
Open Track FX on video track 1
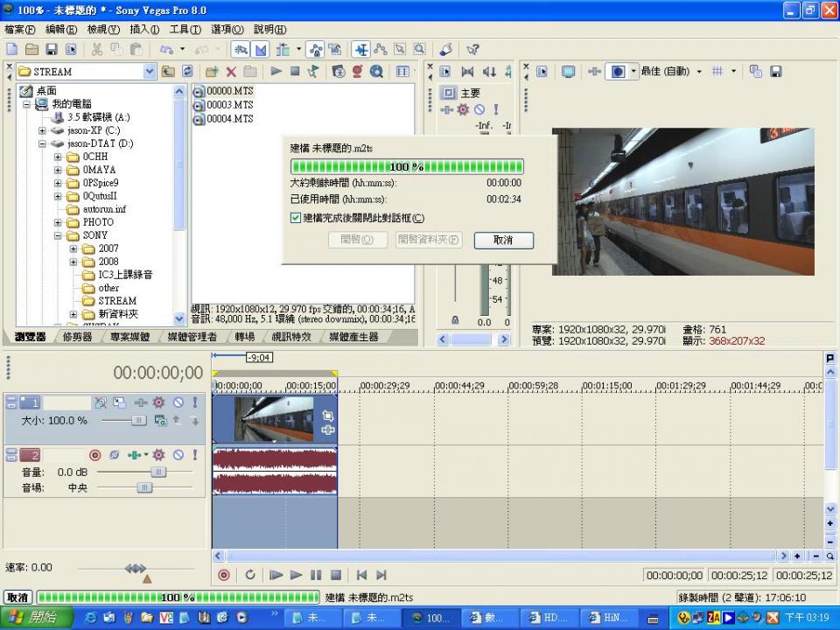click(x=158, y=402)
